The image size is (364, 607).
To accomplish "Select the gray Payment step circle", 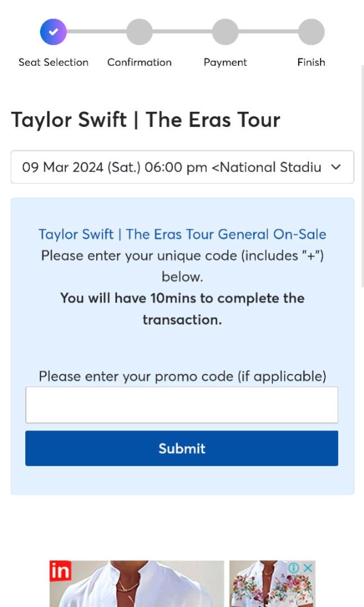I will [225, 31].
